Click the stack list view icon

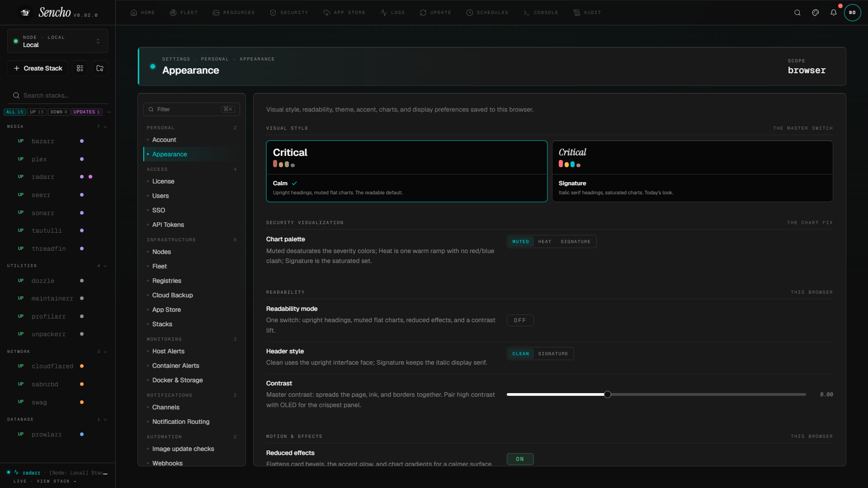pos(80,68)
